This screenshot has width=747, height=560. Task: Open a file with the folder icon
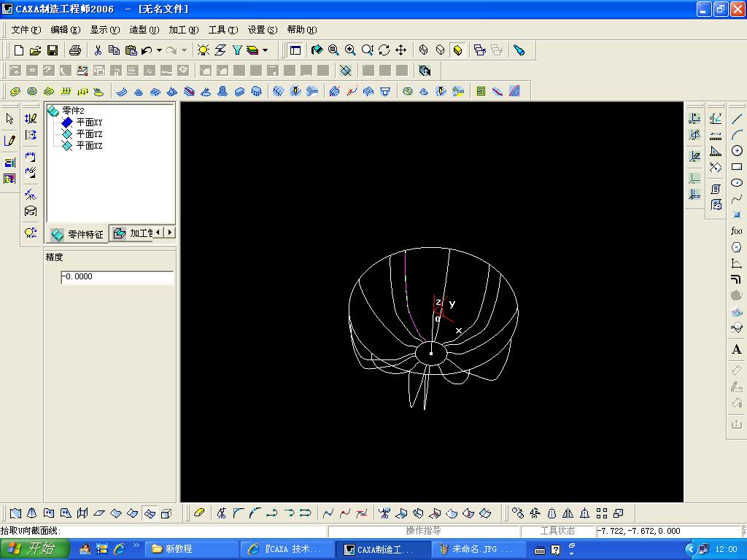[x=35, y=50]
